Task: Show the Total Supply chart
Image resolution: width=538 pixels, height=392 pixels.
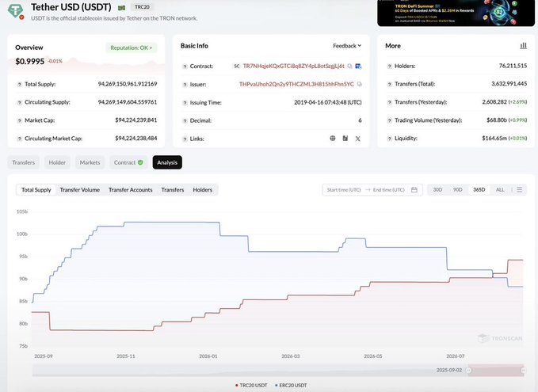Action: tap(36, 189)
